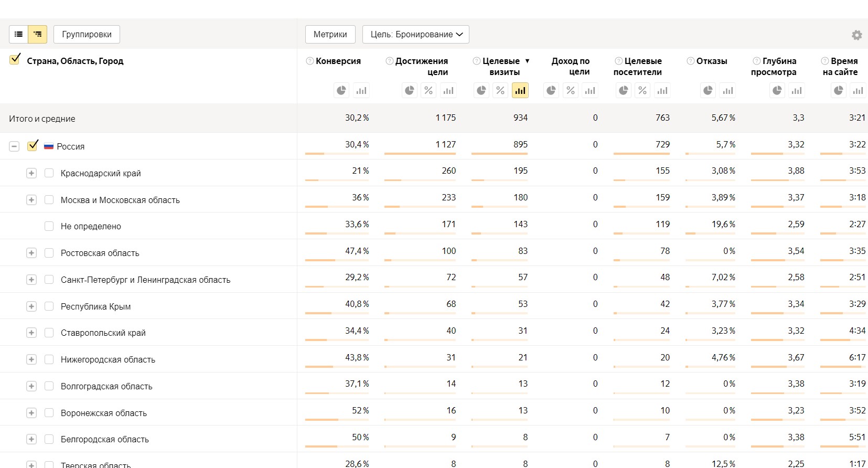The width and height of the screenshot is (868, 468).
Task: Switch to flat list view icon
Action: point(19,35)
